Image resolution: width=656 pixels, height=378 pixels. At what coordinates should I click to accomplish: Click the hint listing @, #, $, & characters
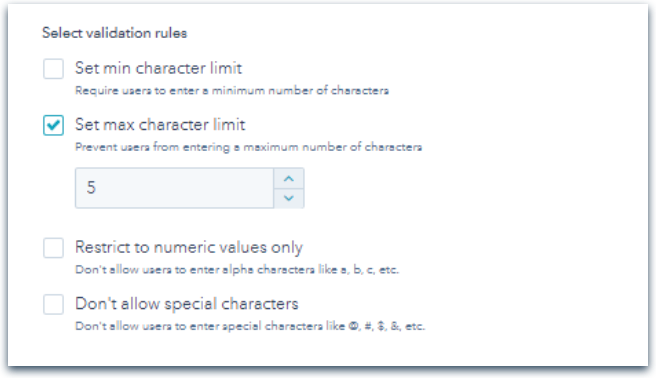[x=250, y=326]
